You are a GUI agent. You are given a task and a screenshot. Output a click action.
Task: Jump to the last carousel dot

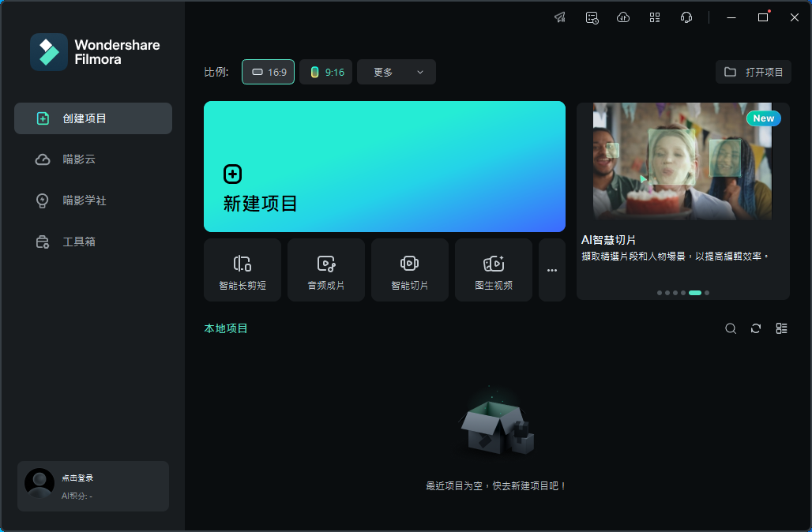click(x=707, y=293)
